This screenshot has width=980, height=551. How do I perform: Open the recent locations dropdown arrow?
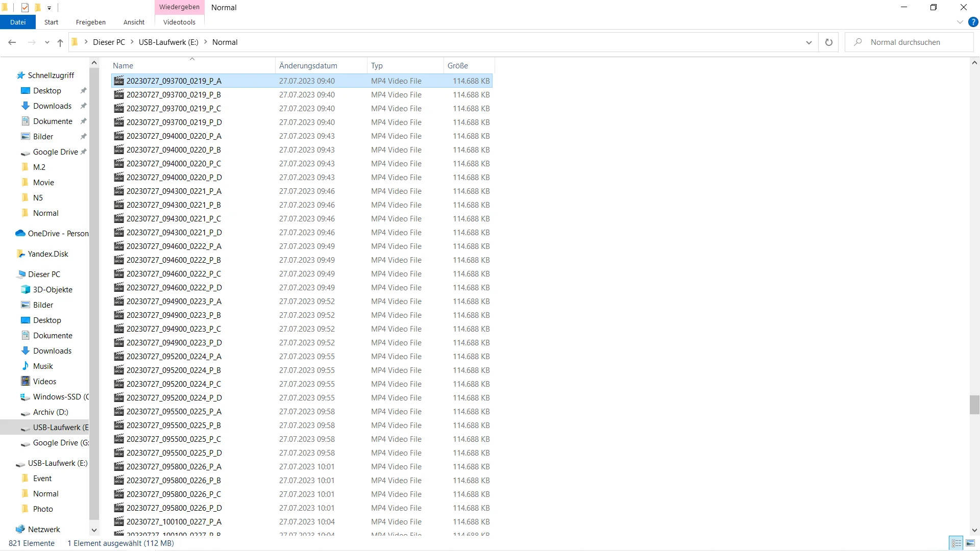coord(47,43)
